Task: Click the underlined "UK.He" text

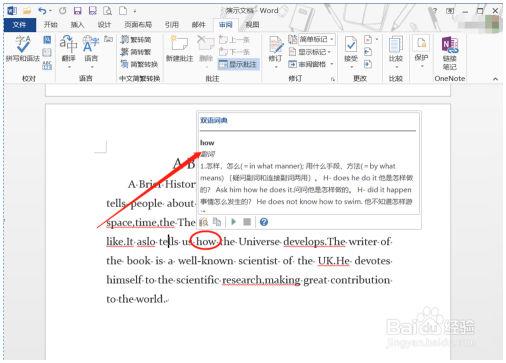Action: (333, 261)
